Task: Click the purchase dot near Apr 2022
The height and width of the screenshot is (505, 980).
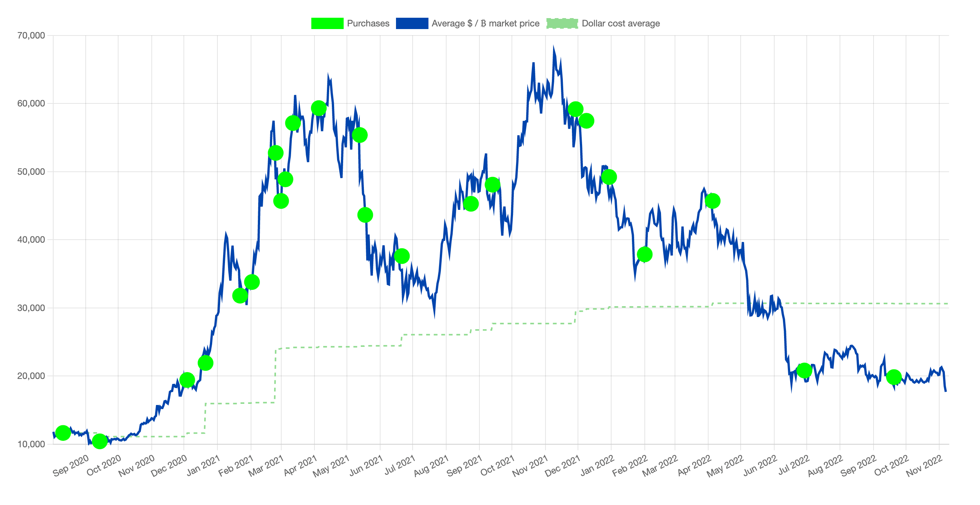Action: (712, 201)
